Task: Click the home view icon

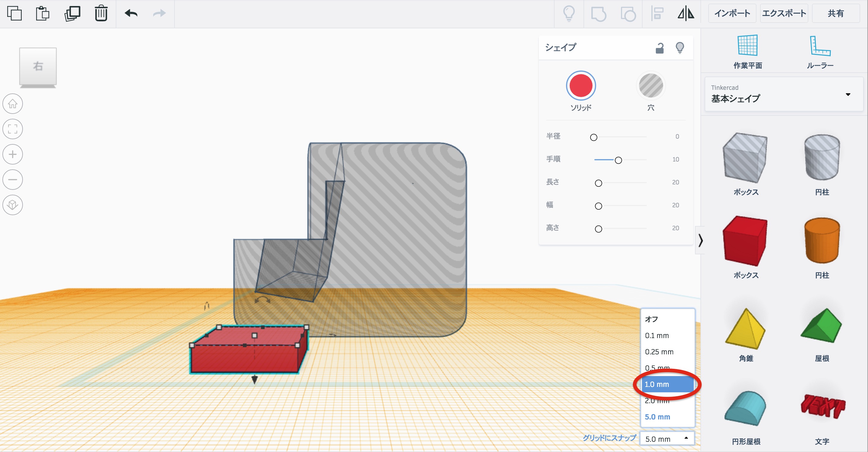Action: [13, 104]
